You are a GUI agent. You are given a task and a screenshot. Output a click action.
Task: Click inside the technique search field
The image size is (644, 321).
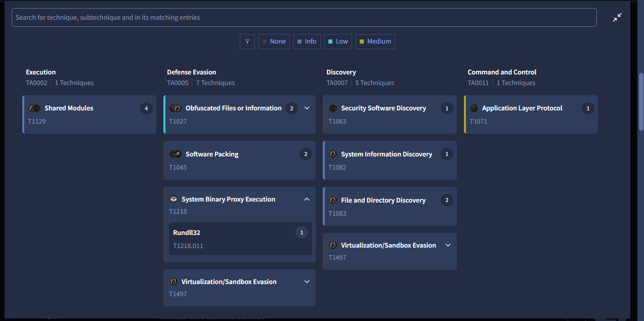tap(304, 17)
